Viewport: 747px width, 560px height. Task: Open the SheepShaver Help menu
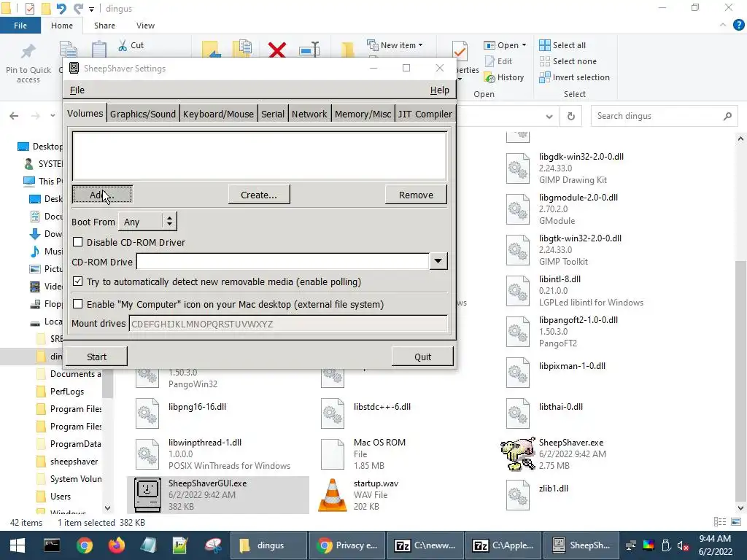[439, 90]
